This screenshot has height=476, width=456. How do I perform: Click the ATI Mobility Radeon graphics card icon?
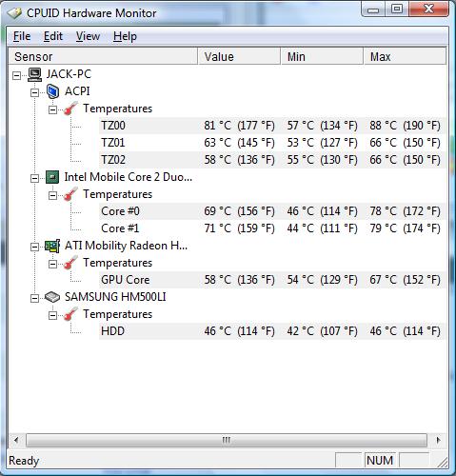pyautogui.click(x=52, y=246)
